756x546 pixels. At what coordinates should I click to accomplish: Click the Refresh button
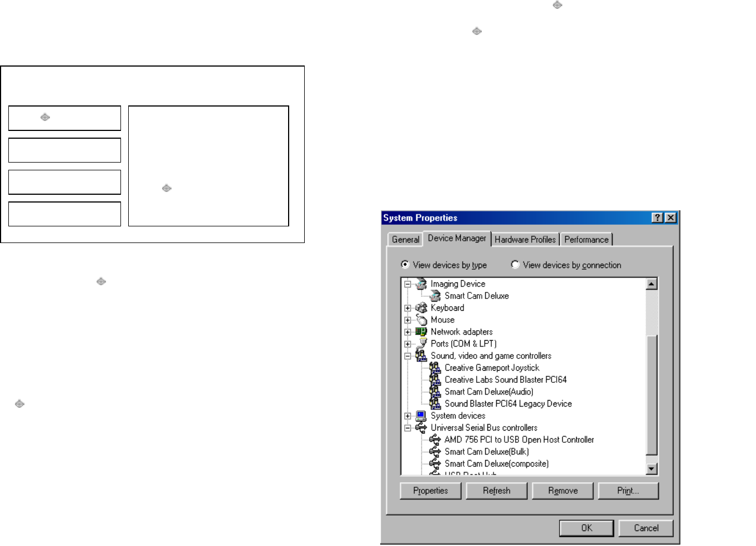(x=496, y=491)
